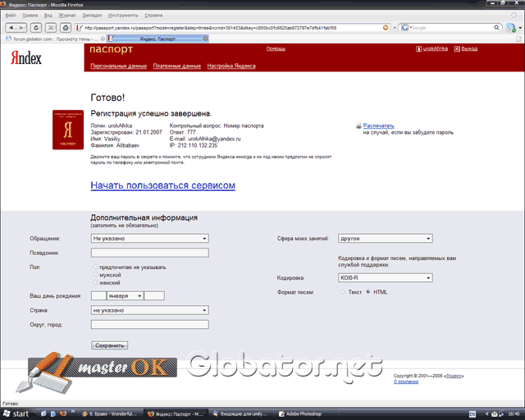
Task: Choose the 'HTML' mail format radio
Action: pyautogui.click(x=368, y=292)
